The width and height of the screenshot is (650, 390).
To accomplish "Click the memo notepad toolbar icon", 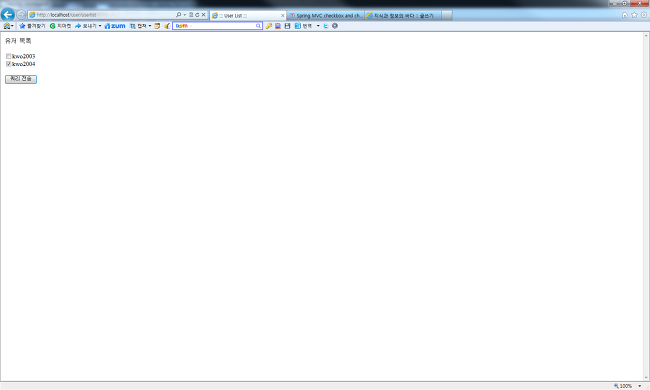I will tap(157, 26).
